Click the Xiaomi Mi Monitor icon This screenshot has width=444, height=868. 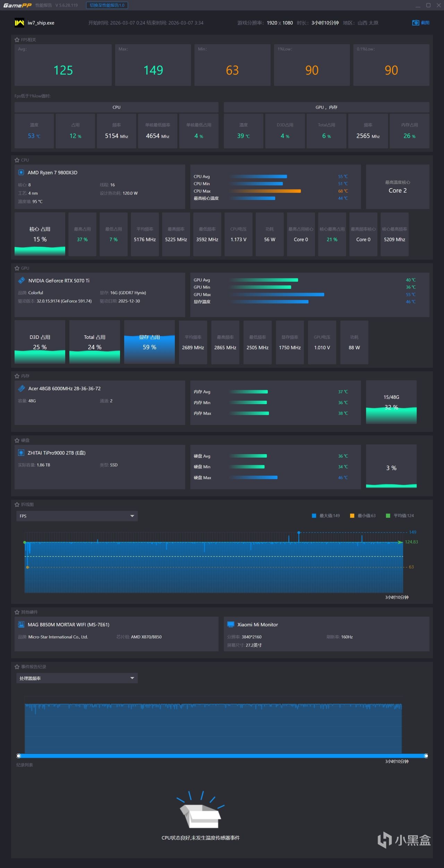point(231,624)
